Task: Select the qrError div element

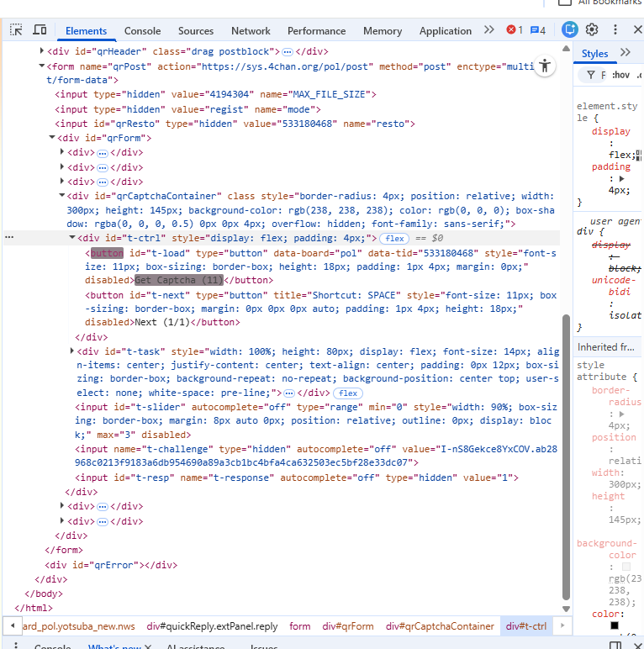Action: pos(111,565)
